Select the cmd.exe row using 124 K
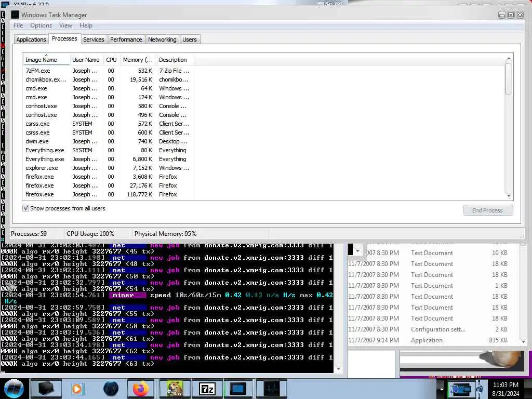532x399 pixels. tap(108, 97)
